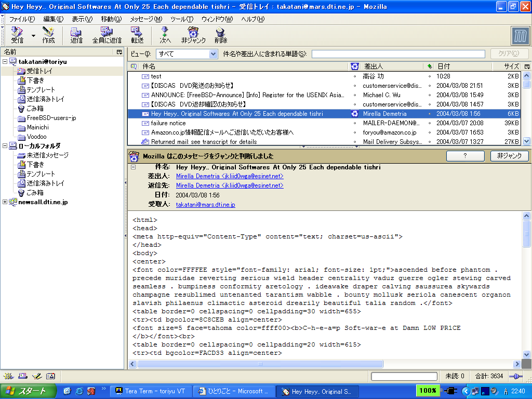The image size is (532, 399).
Task: Click the 次へ (Next) toolbar icon
Action: [x=165, y=35]
